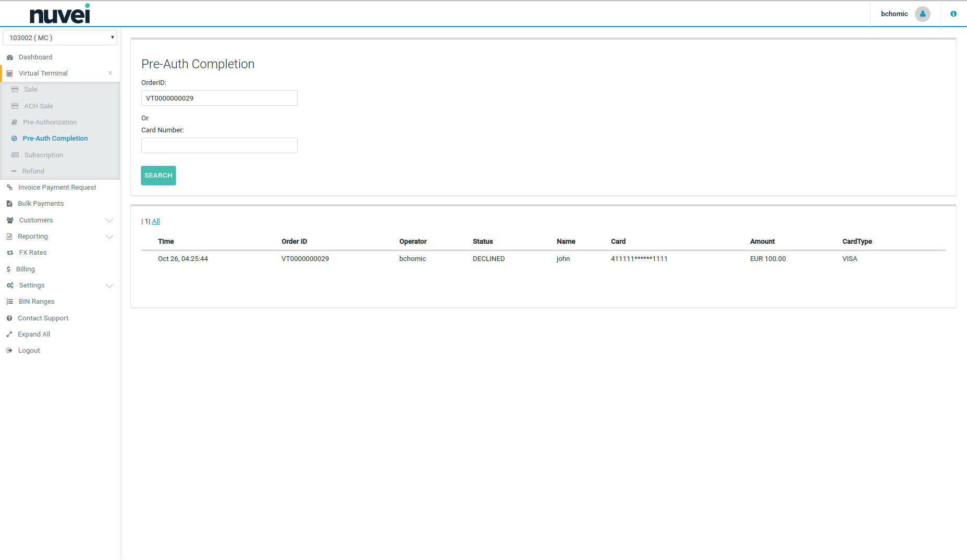Open the Pre-Authorization menu item
Screen dimensions: 967x560
pyautogui.click(x=50, y=122)
